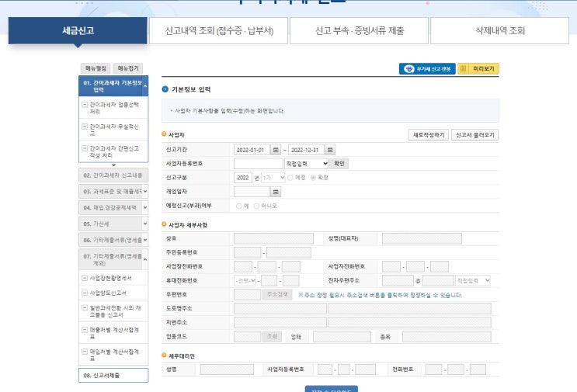The height and width of the screenshot is (392, 577).
Task: Expand 03. 과세표준 및 매출세액 menu
Action: 145,191
